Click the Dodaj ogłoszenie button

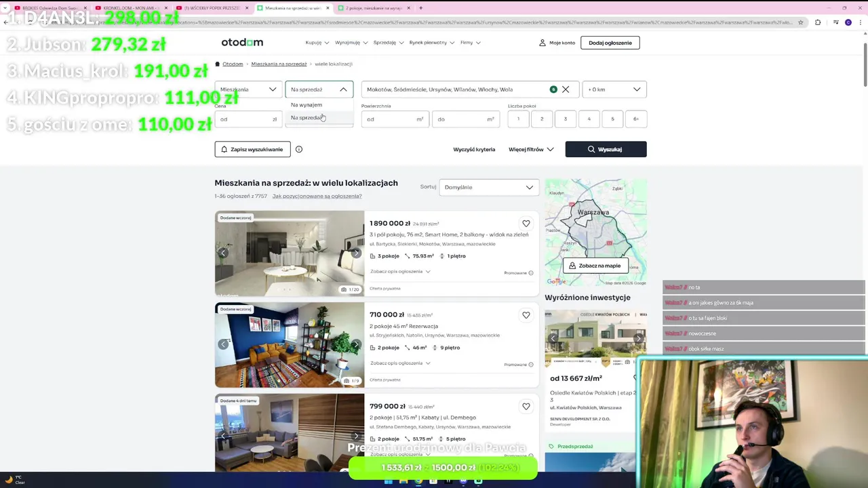tap(610, 43)
